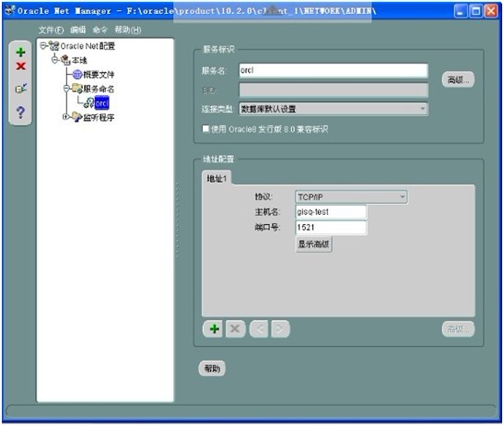Click the test service icon in left toolbar
This screenshot has height=426, width=504.
(21, 89)
